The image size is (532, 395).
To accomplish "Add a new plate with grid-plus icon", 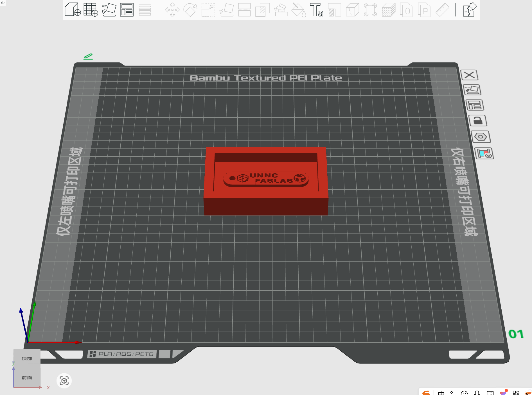I will (91, 10).
